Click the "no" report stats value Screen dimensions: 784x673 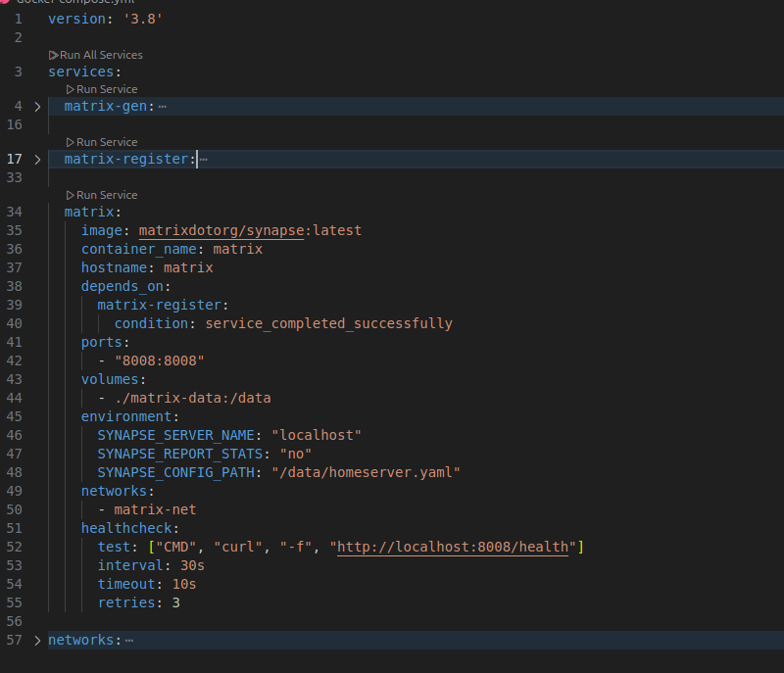pyautogui.click(x=296, y=455)
